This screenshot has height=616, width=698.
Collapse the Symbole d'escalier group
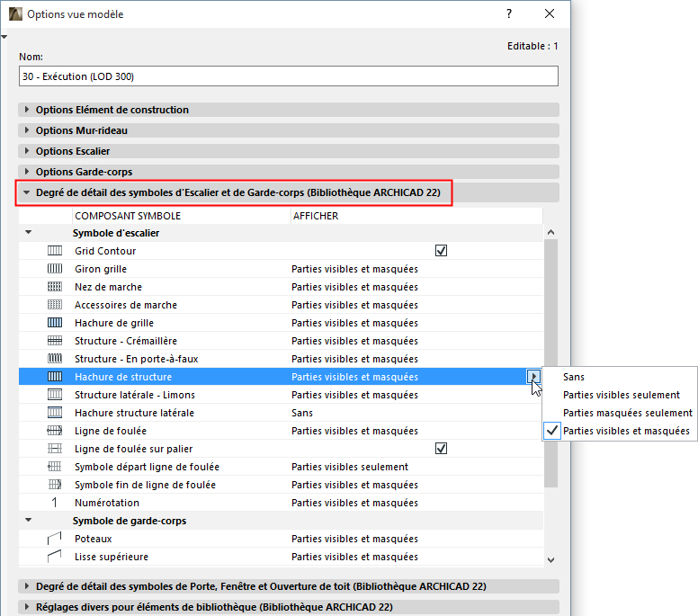tap(29, 232)
